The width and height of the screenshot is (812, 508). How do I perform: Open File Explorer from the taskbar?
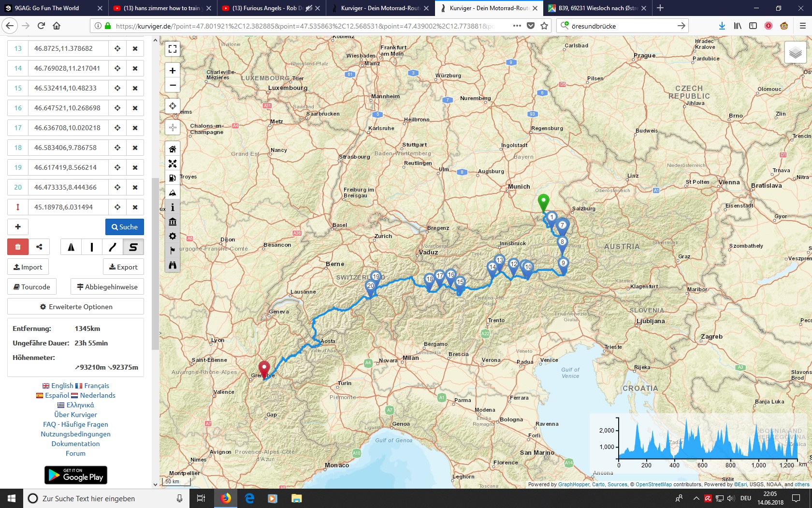pyautogui.click(x=296, y=498)
